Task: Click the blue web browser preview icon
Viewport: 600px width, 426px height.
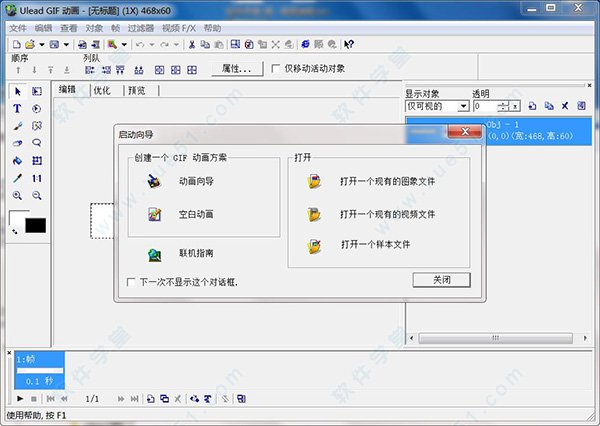Action: coord(305,44)
